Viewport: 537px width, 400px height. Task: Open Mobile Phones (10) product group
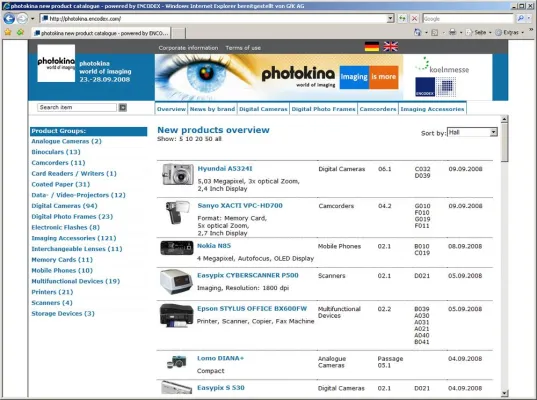pos(62,271)
